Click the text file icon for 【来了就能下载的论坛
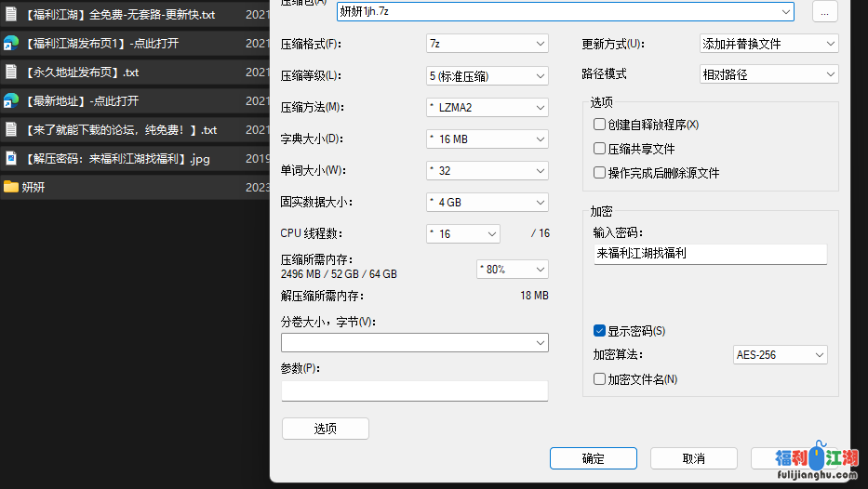Image resolution: width=868 pixels, height=489 pixels. (11, 129)
